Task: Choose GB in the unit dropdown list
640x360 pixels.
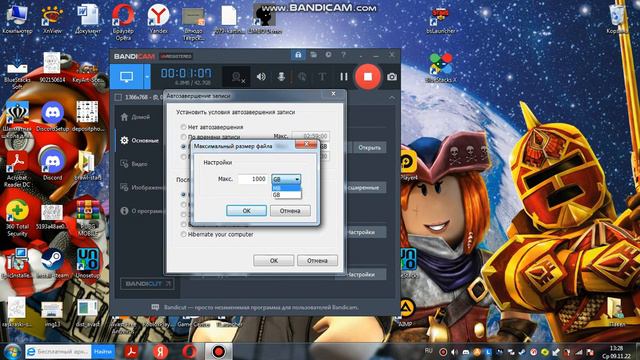Action: coord(286,195)
